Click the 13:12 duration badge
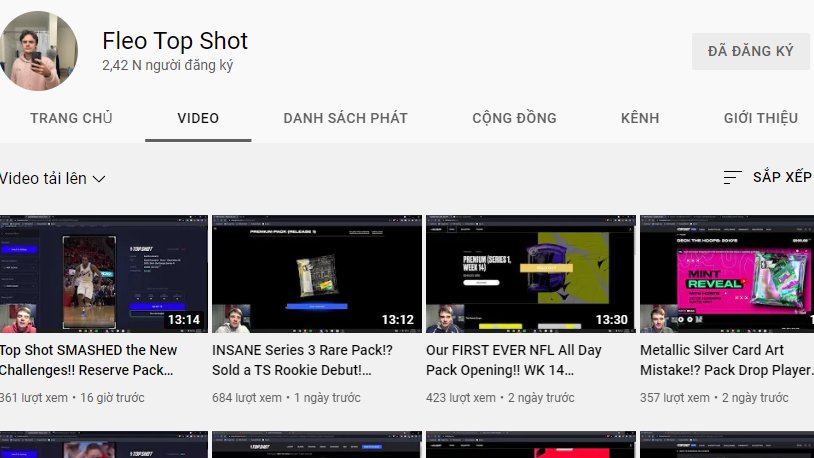The image size is (814, 458). click(398, 320)
